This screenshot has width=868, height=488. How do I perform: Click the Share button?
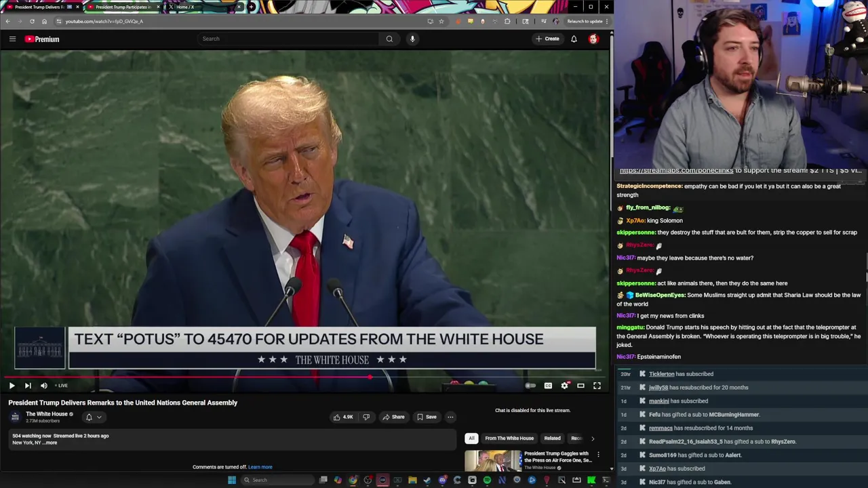pos(393,418)
